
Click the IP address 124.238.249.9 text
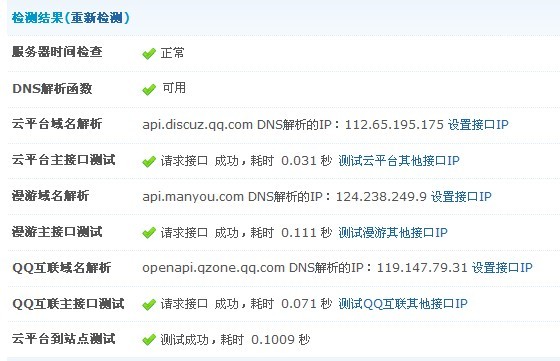[x=381, y=196]
